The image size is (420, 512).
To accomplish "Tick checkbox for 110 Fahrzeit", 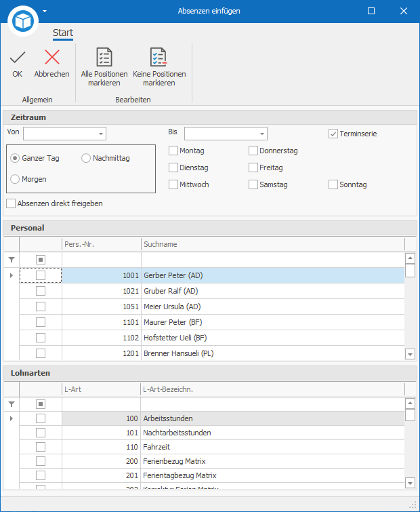I will (41, 447).
